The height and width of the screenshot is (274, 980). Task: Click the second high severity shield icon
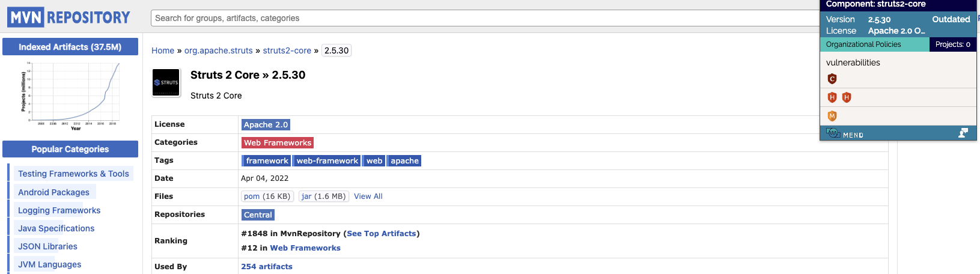847,97
